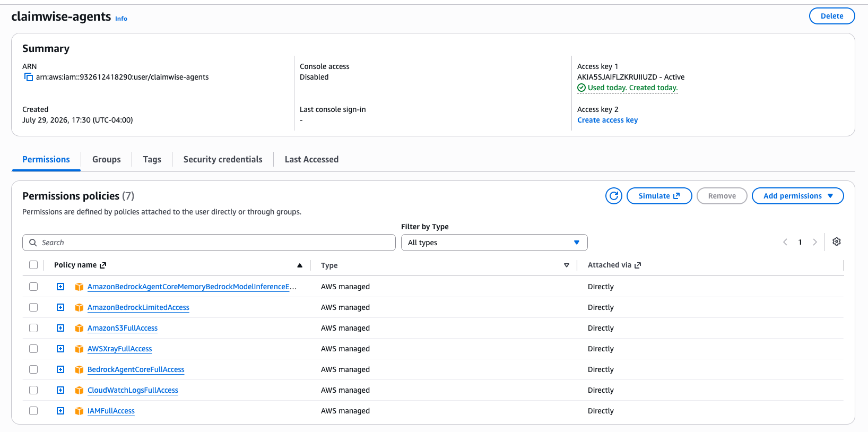This screenshot has height=432, width=868.
Task: Click the next page arrow in pagination
Action: click(x=815, y=242)
